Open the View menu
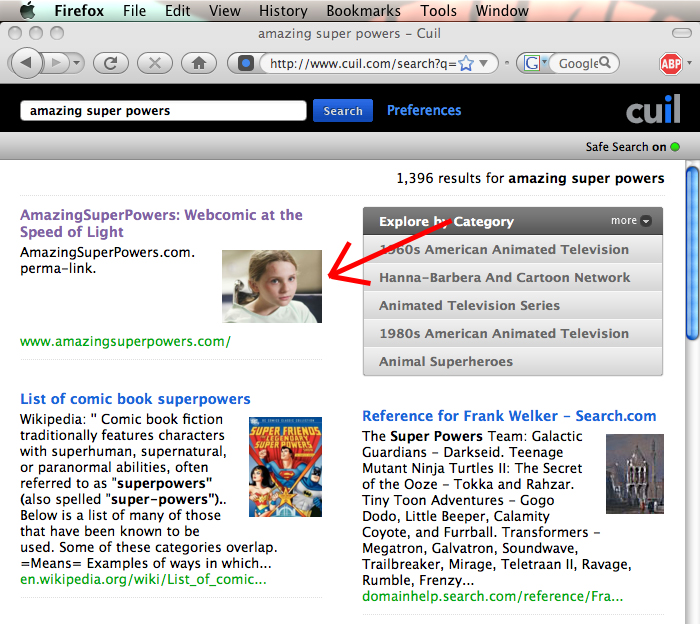 click(225, 10)
